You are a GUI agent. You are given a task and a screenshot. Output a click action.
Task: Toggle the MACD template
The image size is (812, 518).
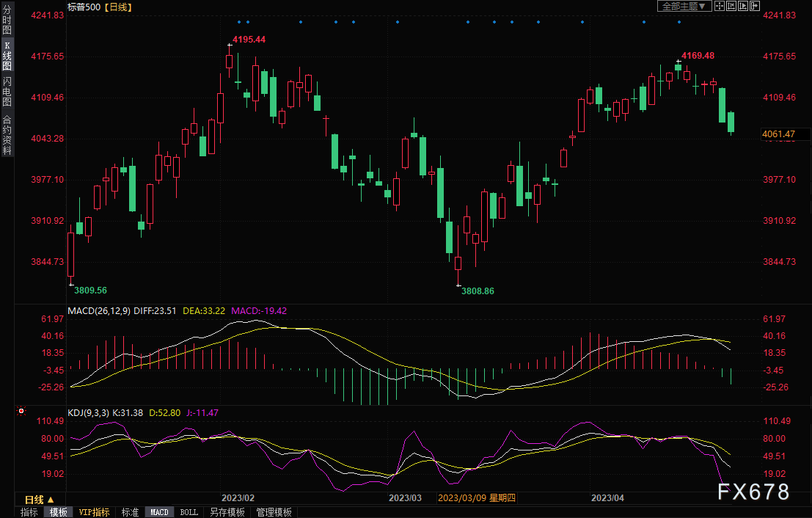159,512
